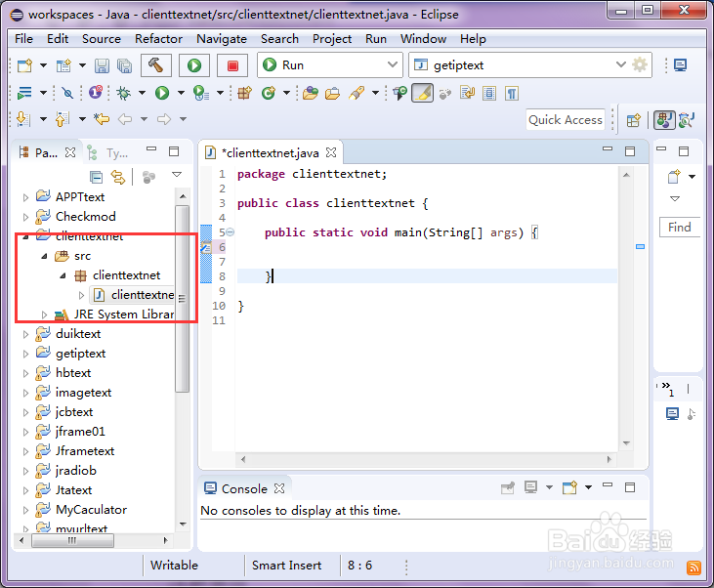Click the Package Explorer vertical scrollbar thumb
The height and width of the screenshot is (588, 714).
click(x=183, y=298)
